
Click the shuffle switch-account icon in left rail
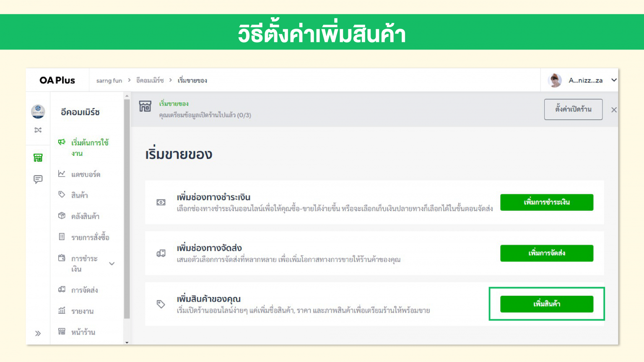[38, 130]
